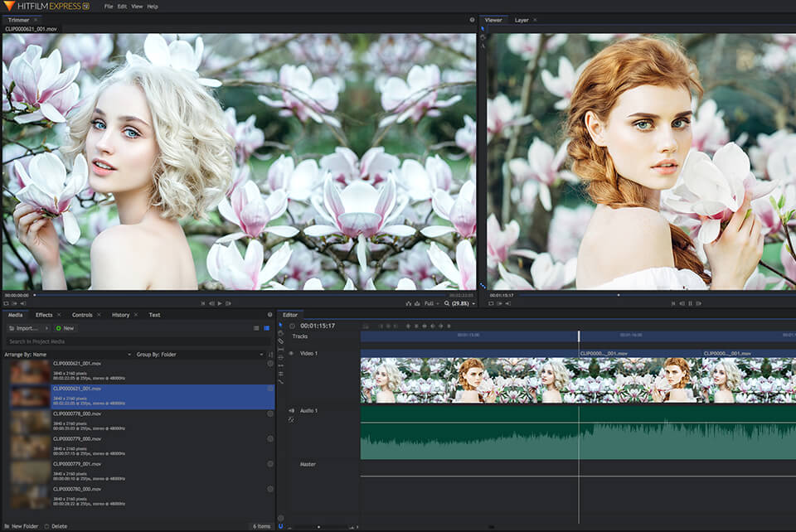This screenshot has height=532, width=796.
Task: Mute the Audio 1 track
Action: 291,411
